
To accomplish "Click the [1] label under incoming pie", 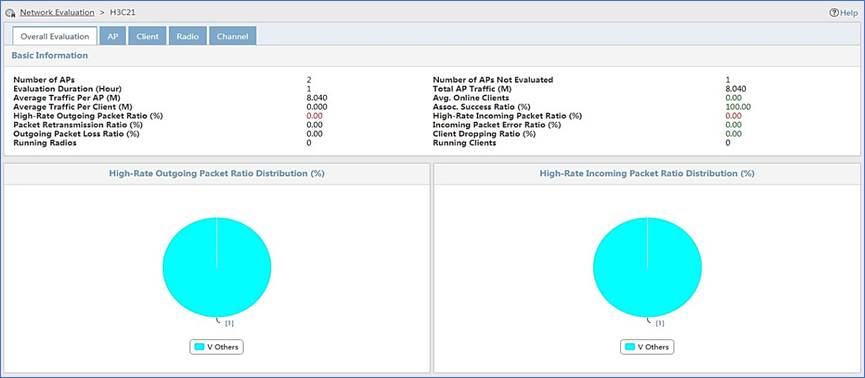I will pyautogui.click(x=659, y=323).
